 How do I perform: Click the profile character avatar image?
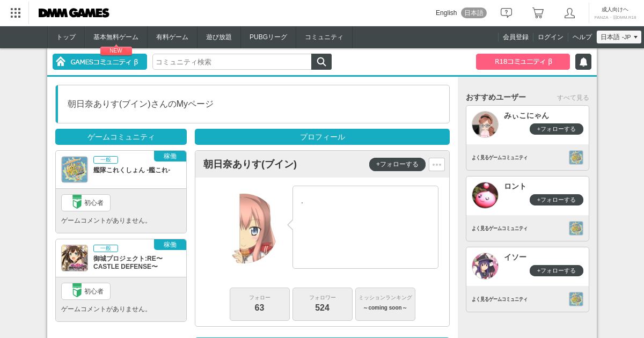pyautogui.click(x=254, y=228)
